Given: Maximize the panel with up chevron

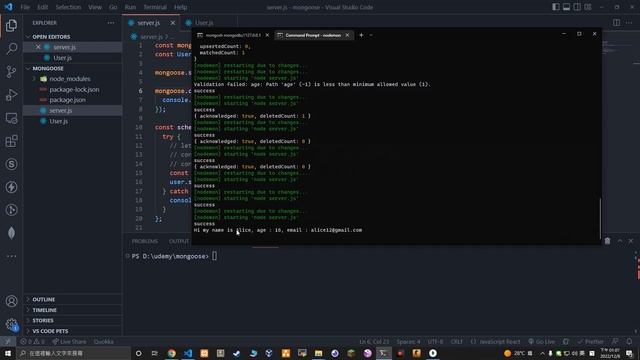Looking at the screenshot, I should pos(620,241).
